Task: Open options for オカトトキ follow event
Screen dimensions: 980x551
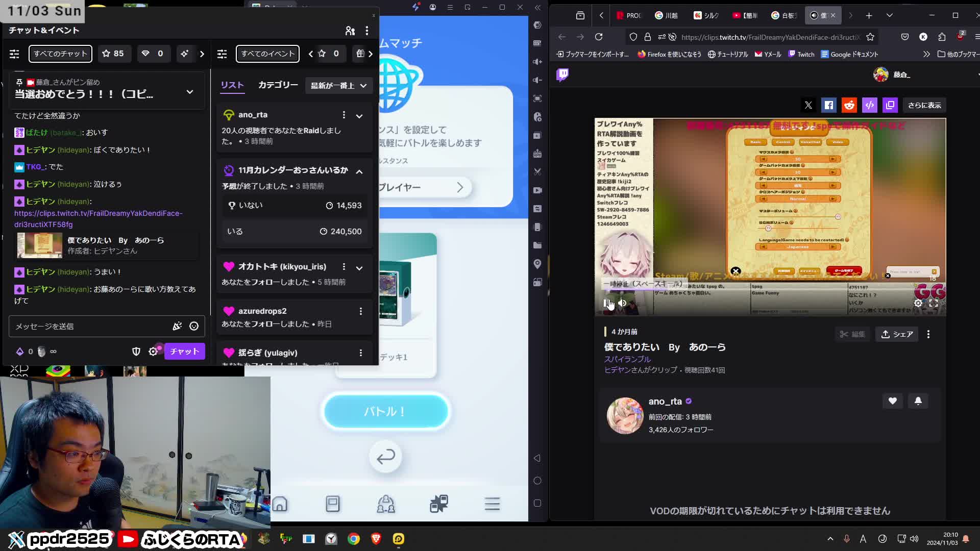Action: point(344,267)
